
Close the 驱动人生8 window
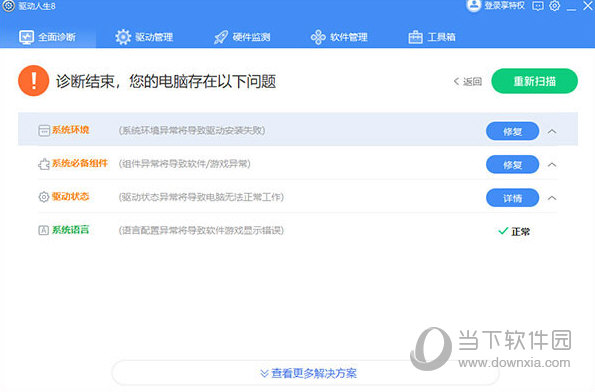587,6
